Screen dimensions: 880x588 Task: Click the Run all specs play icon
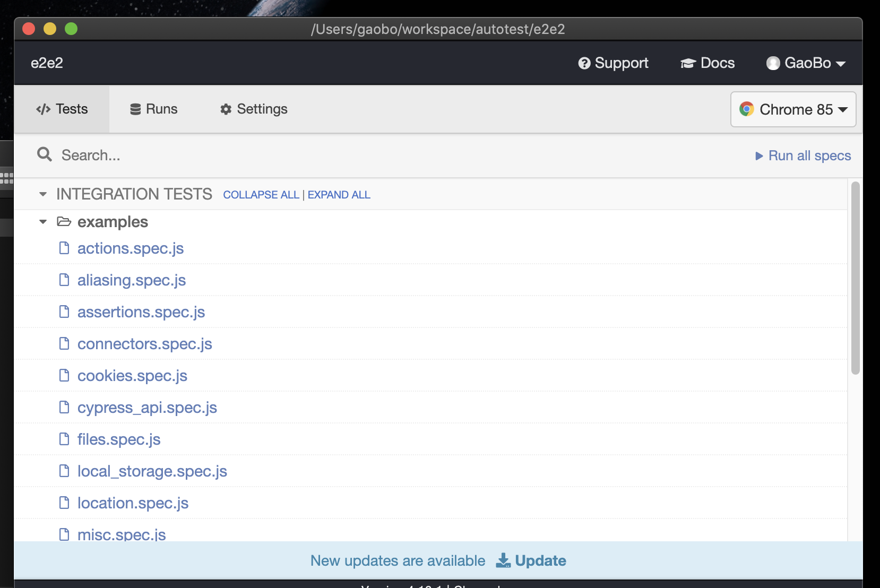(759, 156)
